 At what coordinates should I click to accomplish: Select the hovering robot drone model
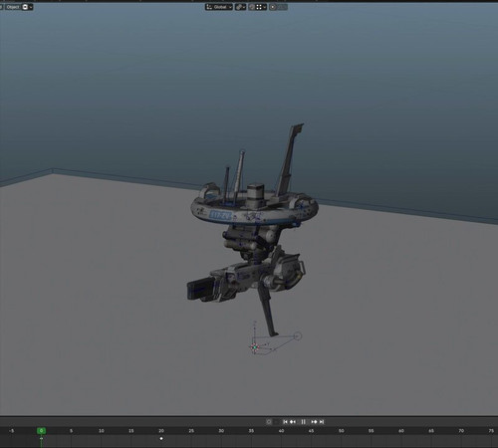pos(253,229)
